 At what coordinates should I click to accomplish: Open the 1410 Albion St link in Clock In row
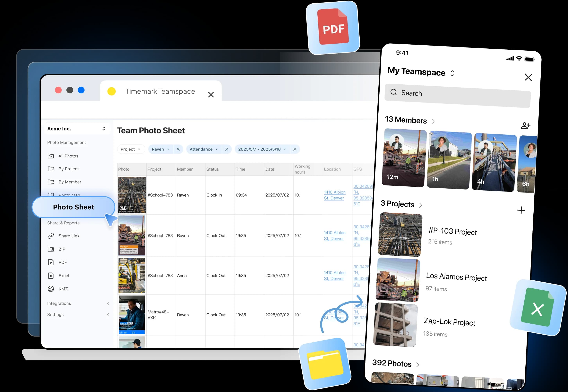pos(335,195)
